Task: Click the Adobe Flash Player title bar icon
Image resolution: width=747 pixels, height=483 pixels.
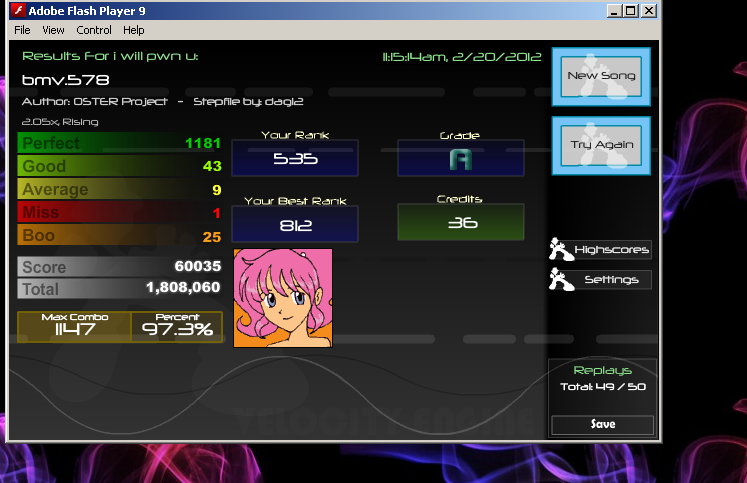Action: point(18,10)
